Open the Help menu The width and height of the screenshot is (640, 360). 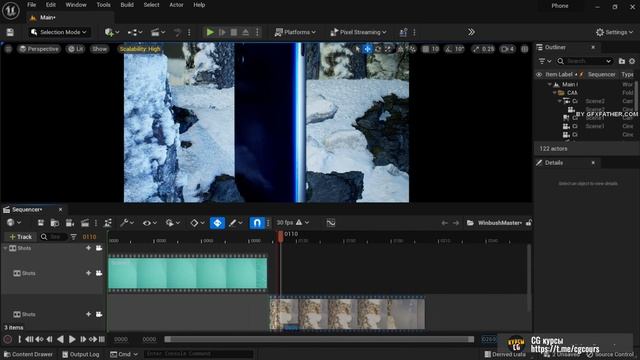pyautogui.click(x=199, y=5)
